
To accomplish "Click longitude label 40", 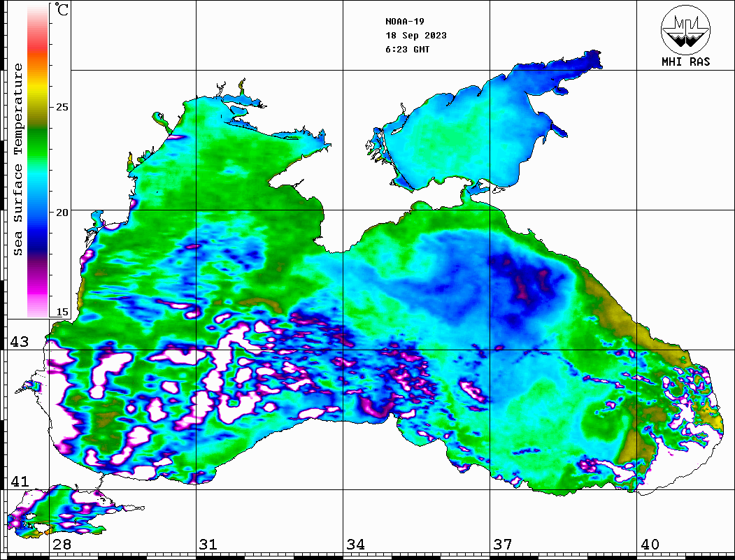I will coord(650,544).
